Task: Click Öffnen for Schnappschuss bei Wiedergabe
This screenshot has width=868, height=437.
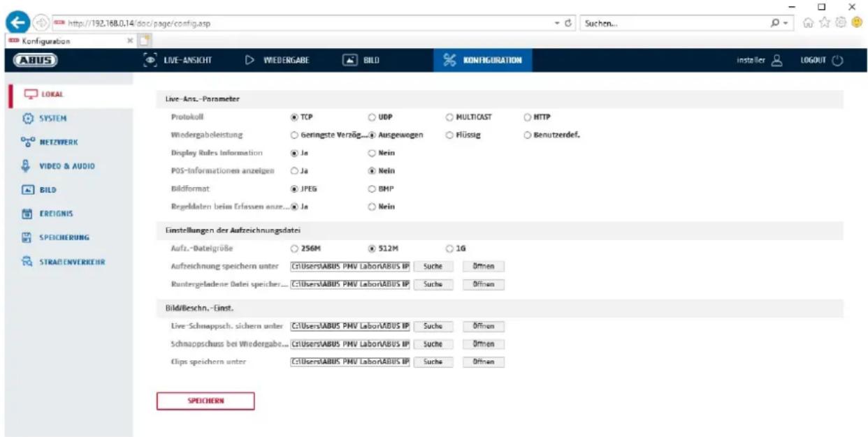Action: coord(484,344)
